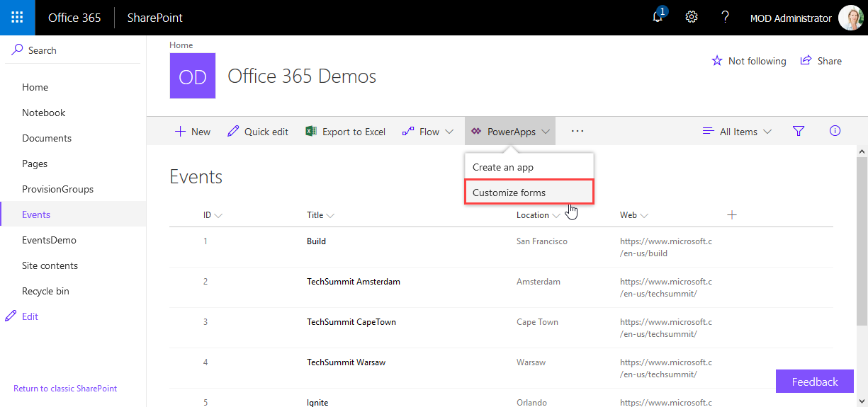
Task: Open the information details pane icon
Action: tap(835, 131)
